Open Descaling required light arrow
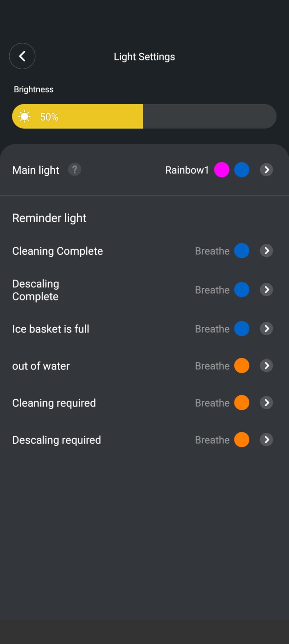The image size is (289, 644). (x=266, y=440)
